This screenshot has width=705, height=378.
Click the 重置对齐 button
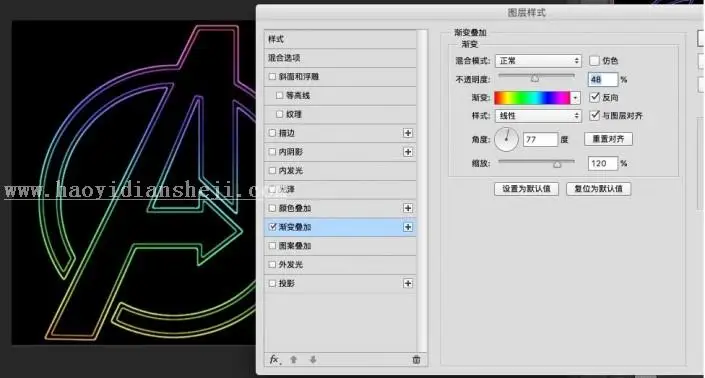[608, 139]
